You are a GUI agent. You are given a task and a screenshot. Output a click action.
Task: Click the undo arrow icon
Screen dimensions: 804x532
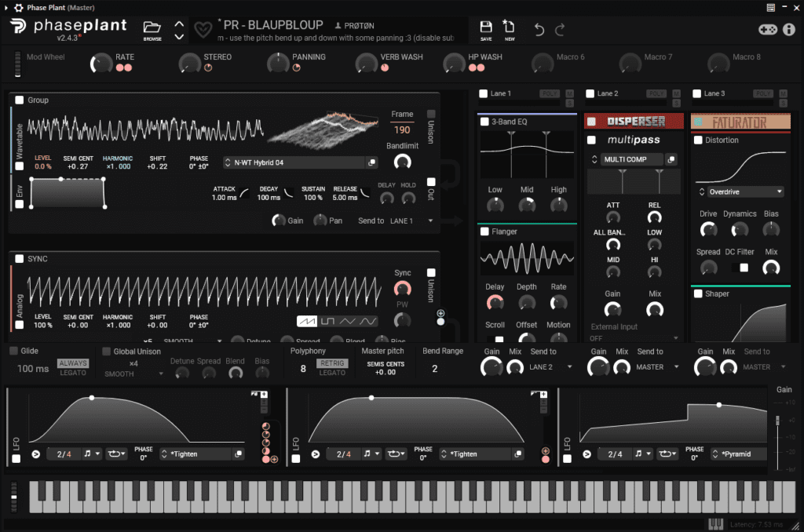(539, 30)
